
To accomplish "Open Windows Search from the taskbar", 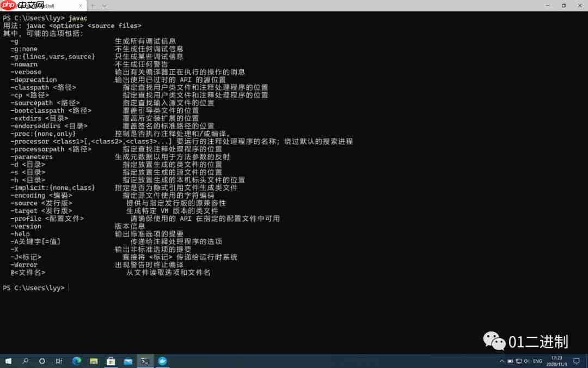I will pyautogui.click(x=25, y=361).
